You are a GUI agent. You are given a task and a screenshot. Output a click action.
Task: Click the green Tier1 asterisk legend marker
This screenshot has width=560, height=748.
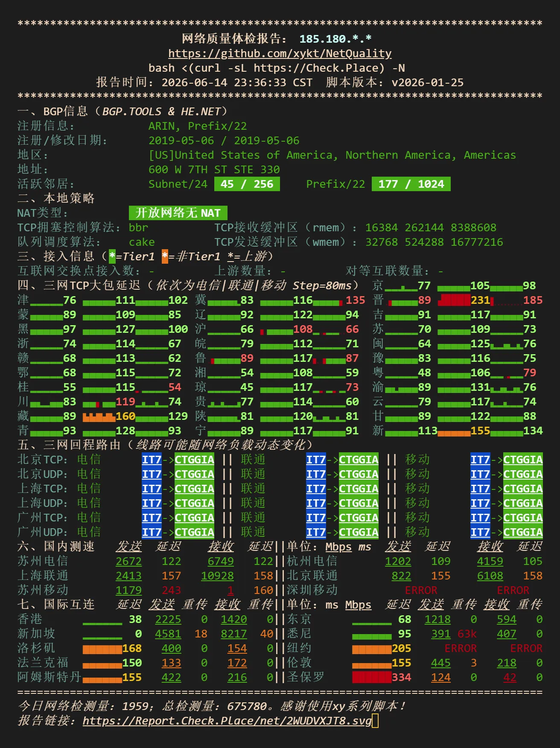click(x=112, y=256)
